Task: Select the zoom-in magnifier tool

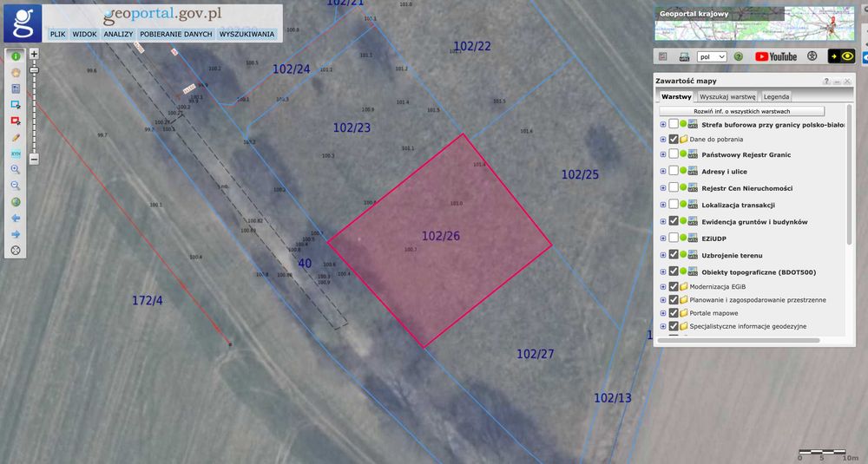Action: tap(16, 169)
